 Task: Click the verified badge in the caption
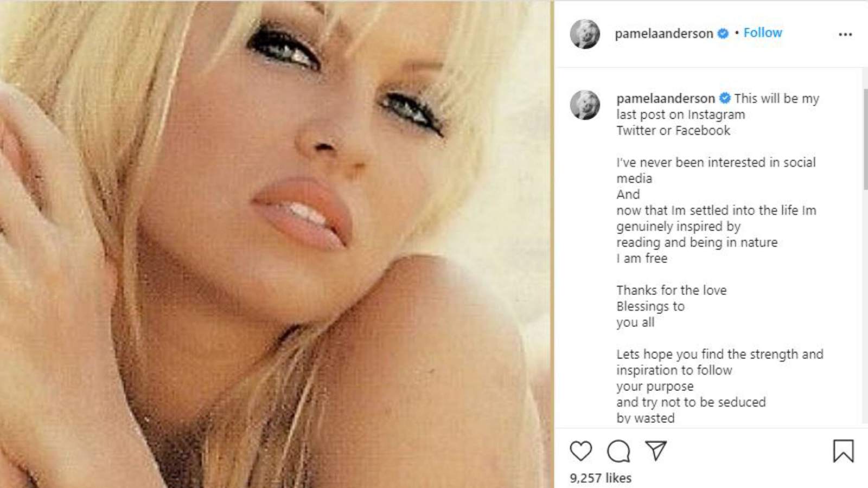[725, 98]
